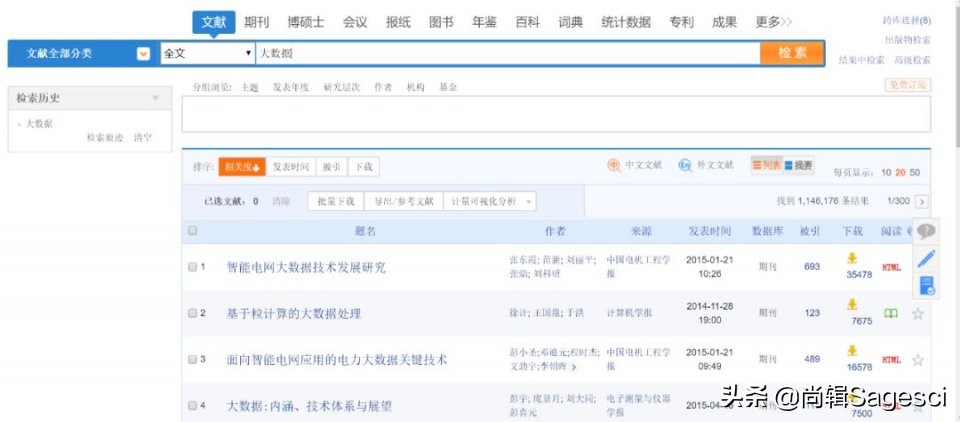Open 出版物检索 link

point(908,40)
